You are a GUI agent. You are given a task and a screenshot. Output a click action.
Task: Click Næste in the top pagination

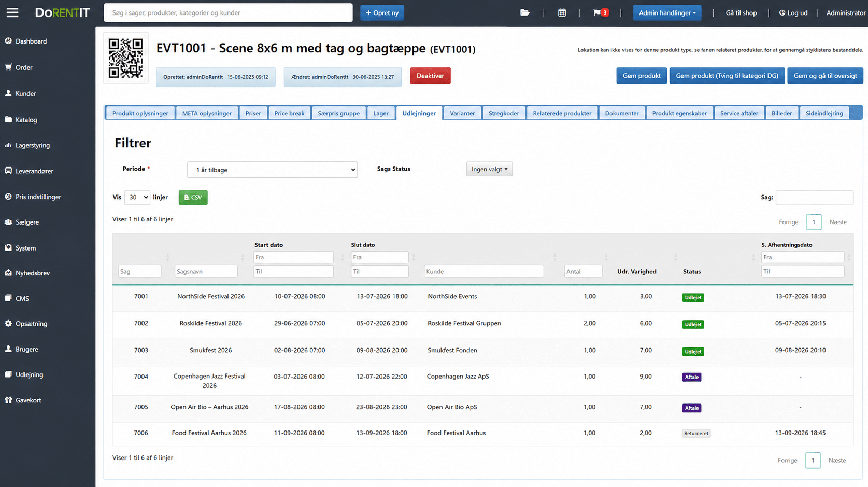pyautogui.click(x=837, y=222)
